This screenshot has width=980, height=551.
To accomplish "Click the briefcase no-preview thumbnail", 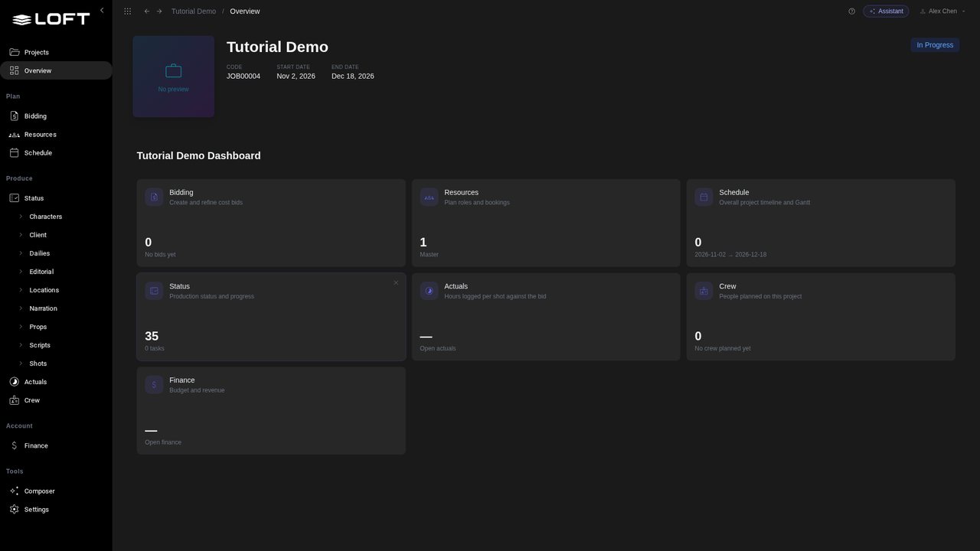I will click(x=174, y=77).
